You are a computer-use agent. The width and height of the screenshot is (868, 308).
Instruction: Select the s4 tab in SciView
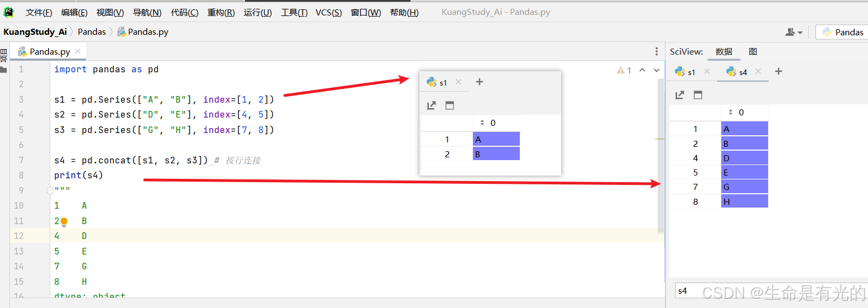coord(737,72)
